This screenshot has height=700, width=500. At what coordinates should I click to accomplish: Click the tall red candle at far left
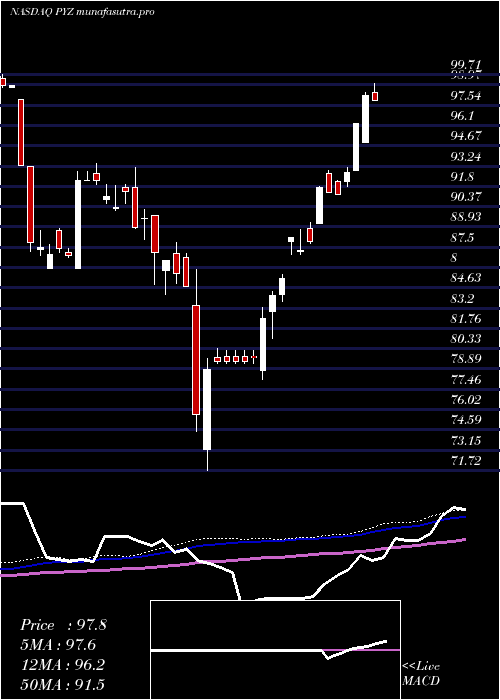[21, 132]
